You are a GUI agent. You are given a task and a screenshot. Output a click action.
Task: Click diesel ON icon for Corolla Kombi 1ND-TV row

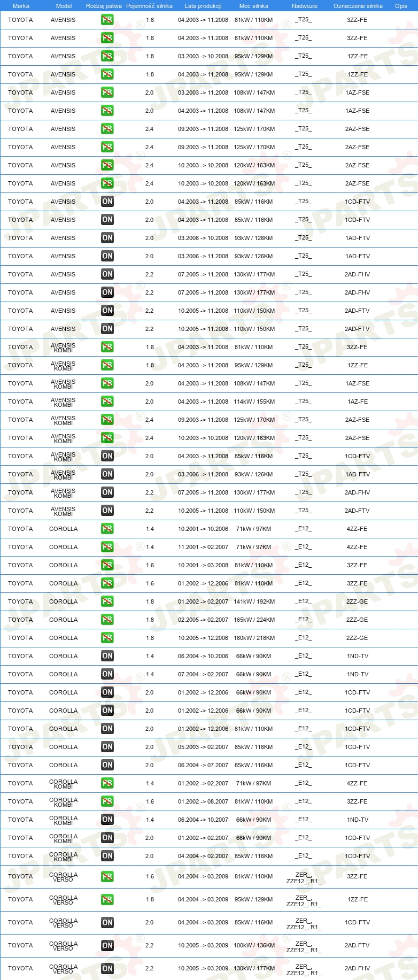[107, 820]
